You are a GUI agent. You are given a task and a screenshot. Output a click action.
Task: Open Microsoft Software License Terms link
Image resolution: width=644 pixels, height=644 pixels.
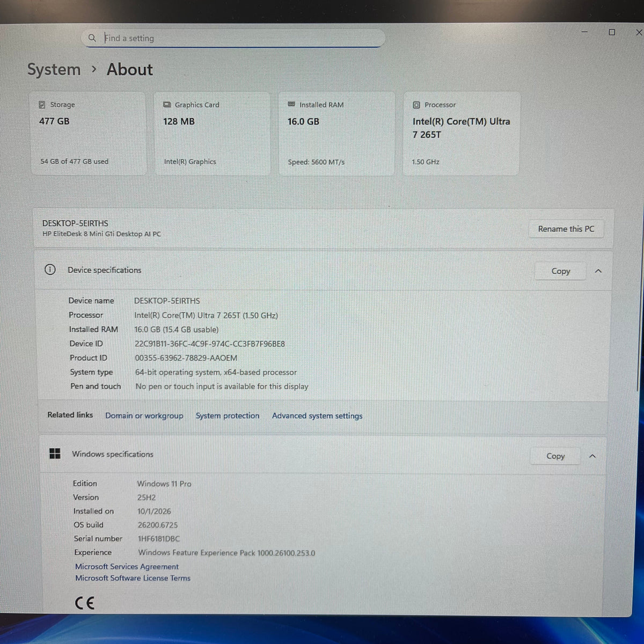point(133,578)
